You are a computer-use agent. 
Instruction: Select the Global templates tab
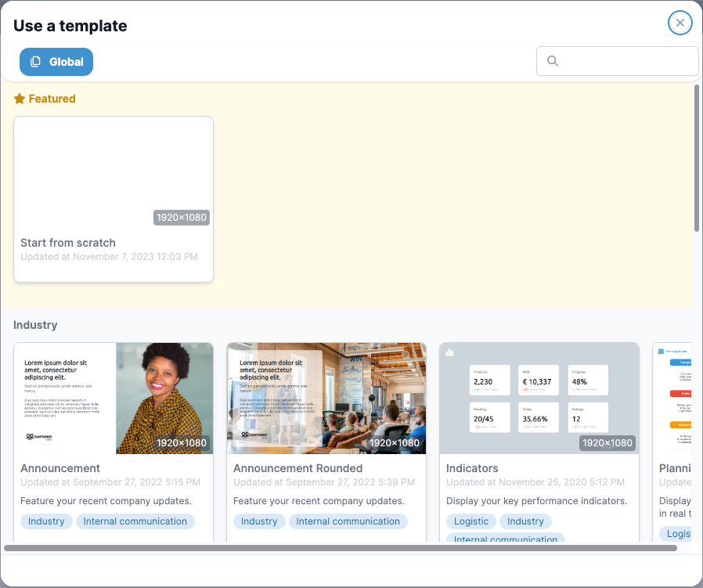[x=56, y=62]
